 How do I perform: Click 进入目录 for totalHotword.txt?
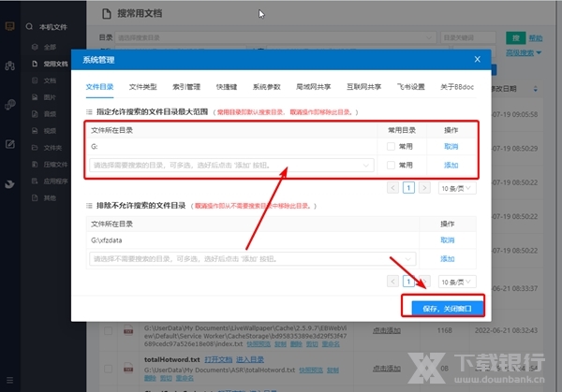click(x=250, y=359)
